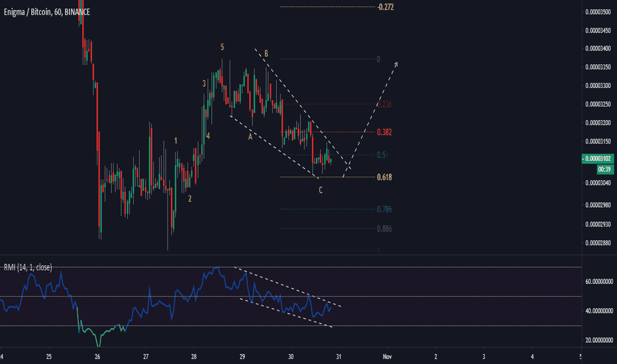Select corrective wave label A

click(x=250, y=137)
